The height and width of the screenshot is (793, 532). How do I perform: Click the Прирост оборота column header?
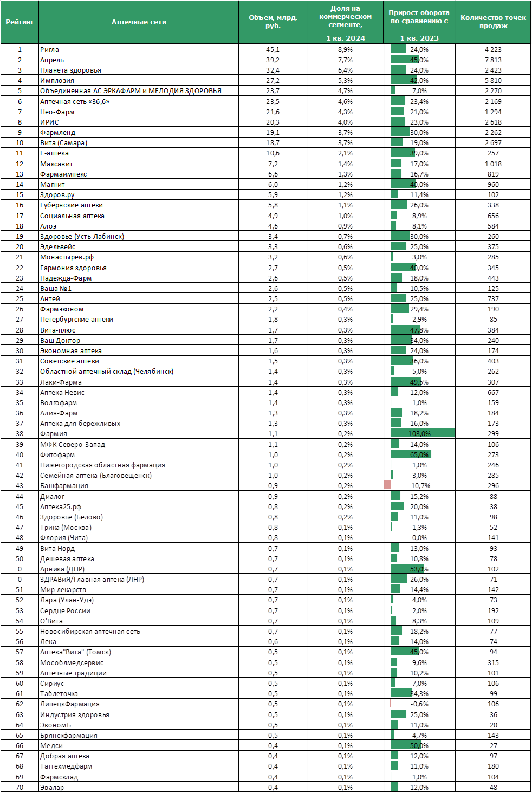(419, 22)
